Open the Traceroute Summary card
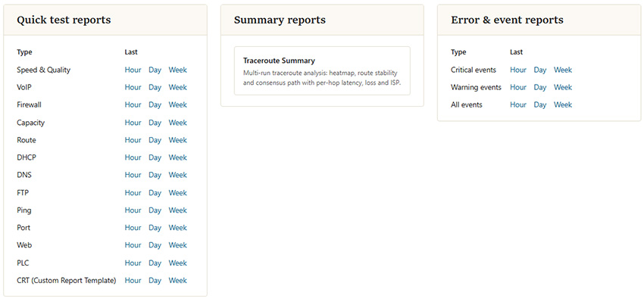This screenshot has height=302, width=644. tap(322, 70)
